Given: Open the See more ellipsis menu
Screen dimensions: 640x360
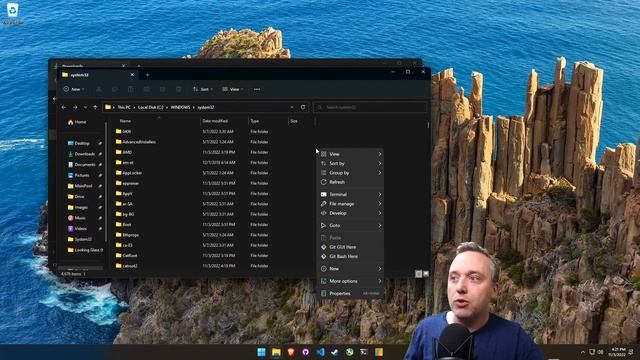Looking at the screenshot, I should (x=257, y=89).
